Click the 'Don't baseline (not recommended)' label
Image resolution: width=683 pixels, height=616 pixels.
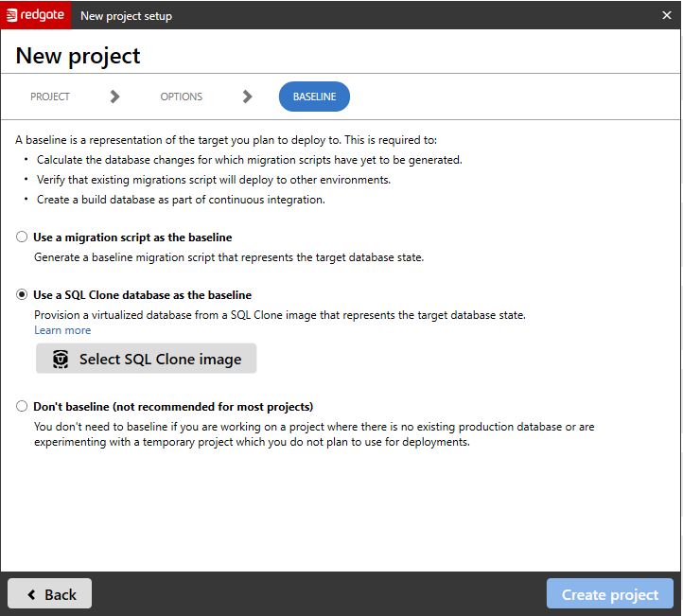173,407
